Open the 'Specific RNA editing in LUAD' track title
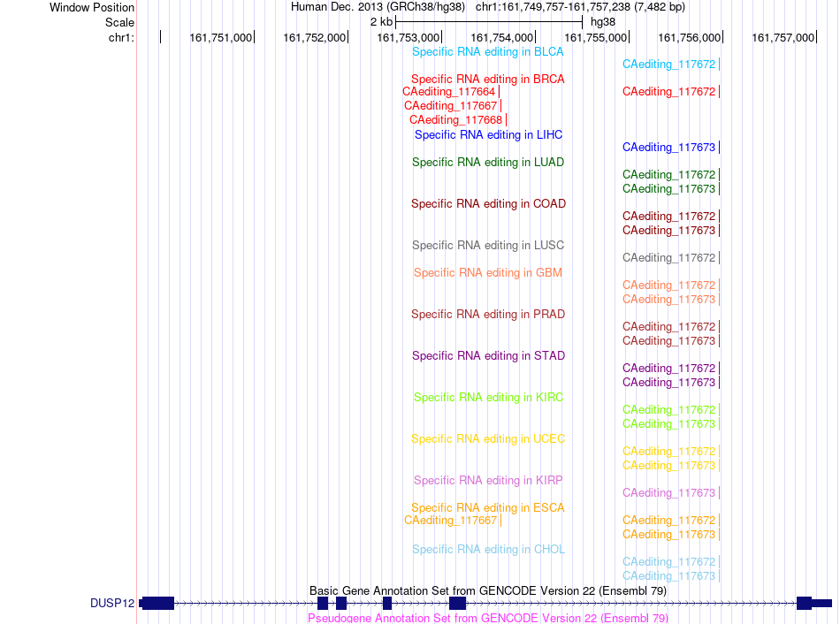This screenshot has height=624, width=840. click(487, 163)
